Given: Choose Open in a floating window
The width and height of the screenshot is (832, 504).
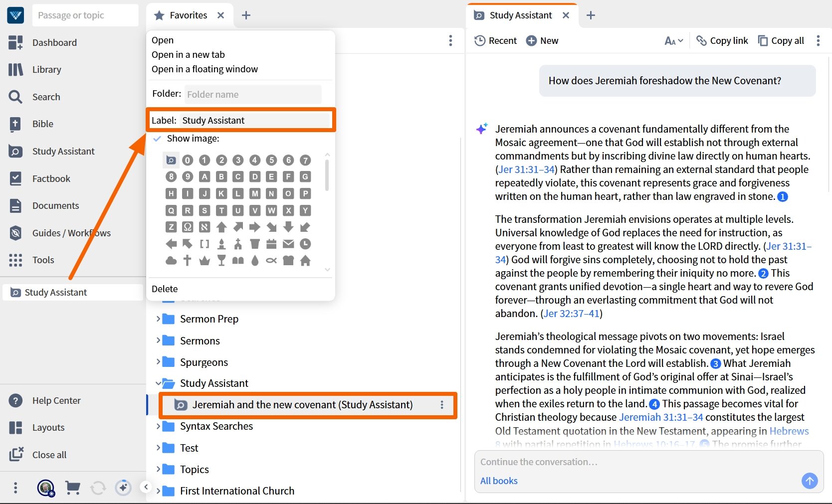Looking at the screenshot, I should (x=205, y=69).
